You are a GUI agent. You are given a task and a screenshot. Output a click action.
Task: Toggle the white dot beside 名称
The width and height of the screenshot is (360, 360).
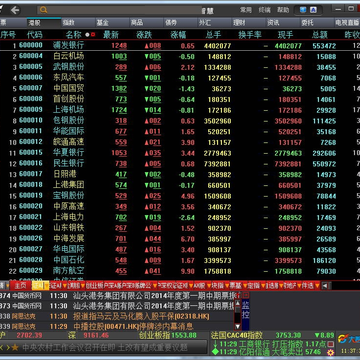[x=87, y=35]
